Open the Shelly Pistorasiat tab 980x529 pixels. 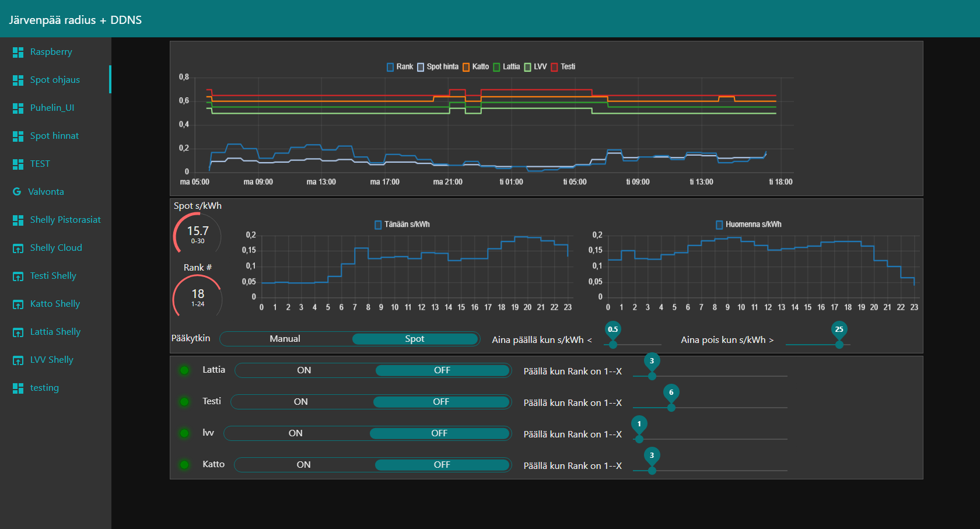(x=65, y=220)
